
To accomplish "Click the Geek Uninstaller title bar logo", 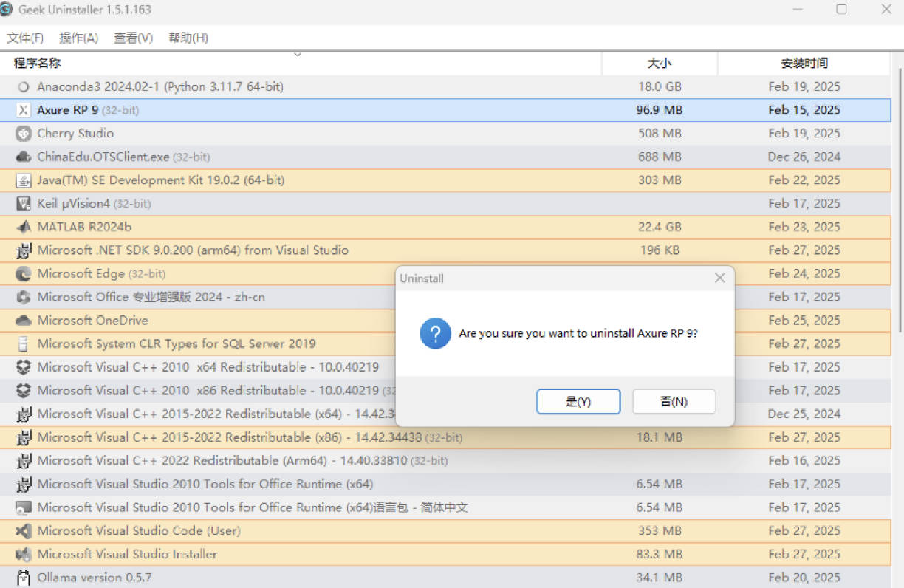I will click(6, 10).
